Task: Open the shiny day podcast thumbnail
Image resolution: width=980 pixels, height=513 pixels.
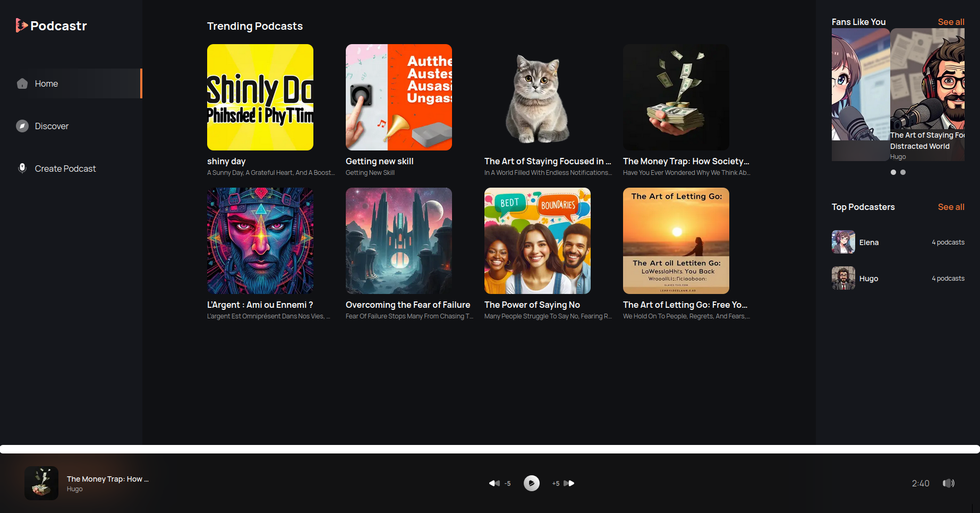Action: 260,97
